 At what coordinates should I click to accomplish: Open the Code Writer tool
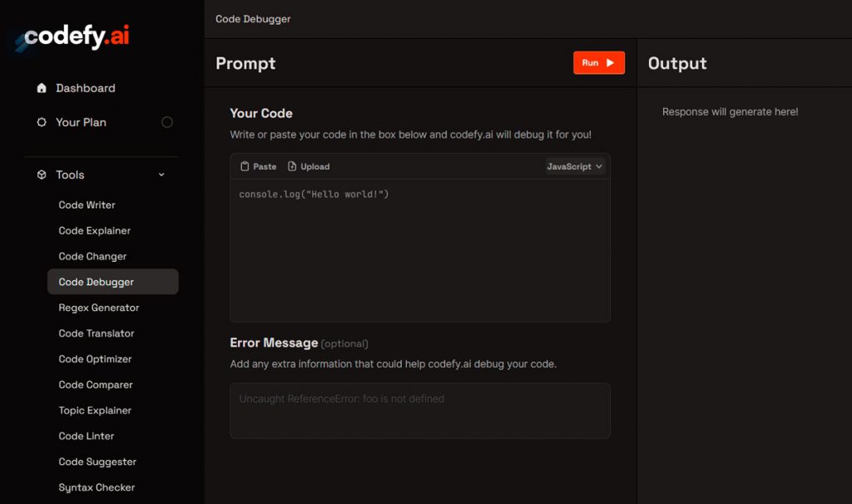click(87, 205)
